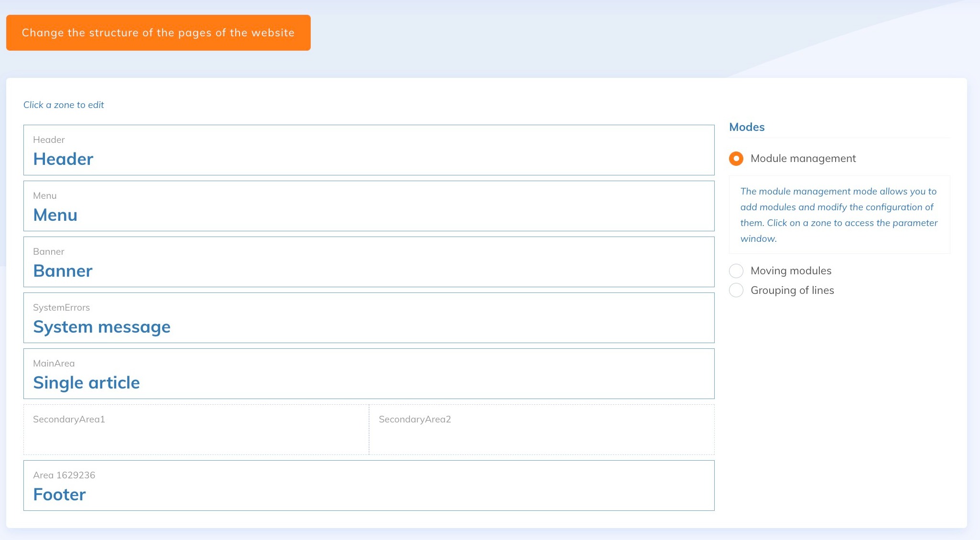Select the Module management radio button

pyautogui.click(x=736, y=159)
